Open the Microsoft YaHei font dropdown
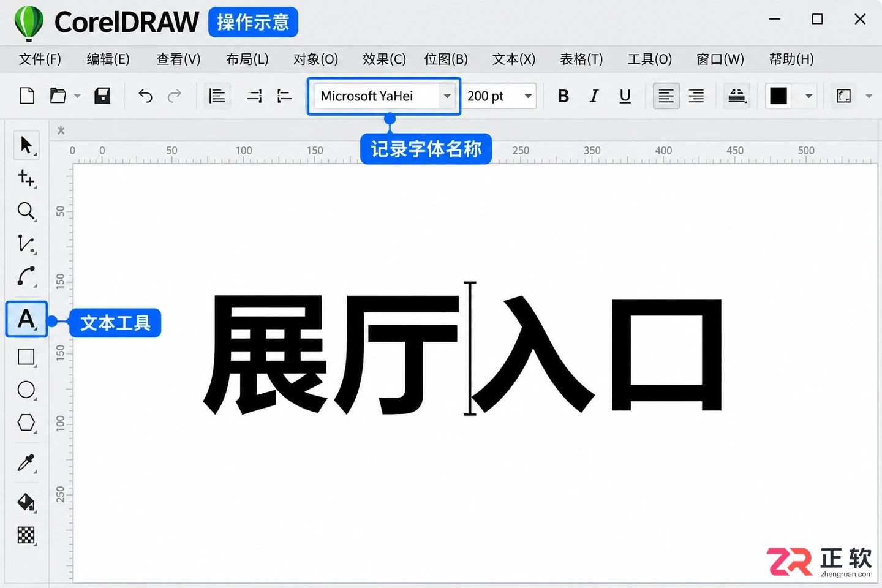 point(447,96)
